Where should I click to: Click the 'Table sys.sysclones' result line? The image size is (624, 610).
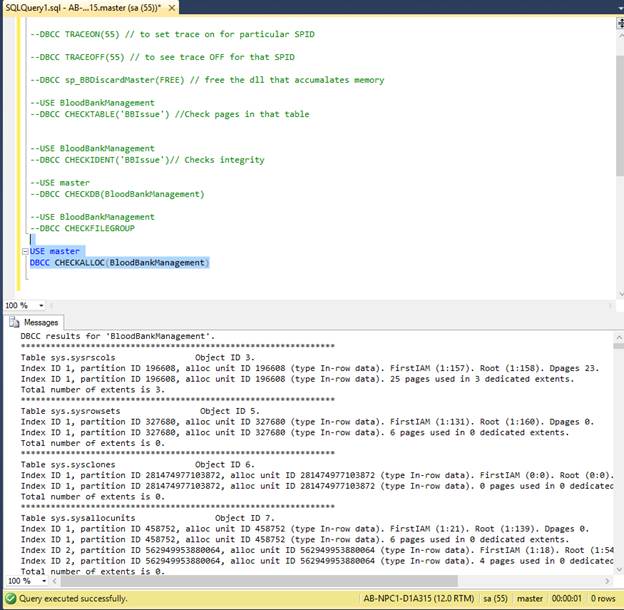(138, 464)
